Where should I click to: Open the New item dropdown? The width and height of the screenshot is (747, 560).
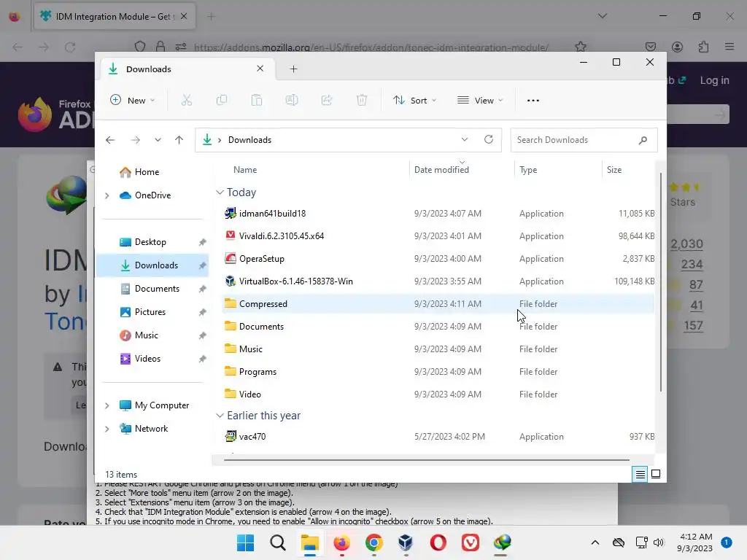tap(133, 101)
